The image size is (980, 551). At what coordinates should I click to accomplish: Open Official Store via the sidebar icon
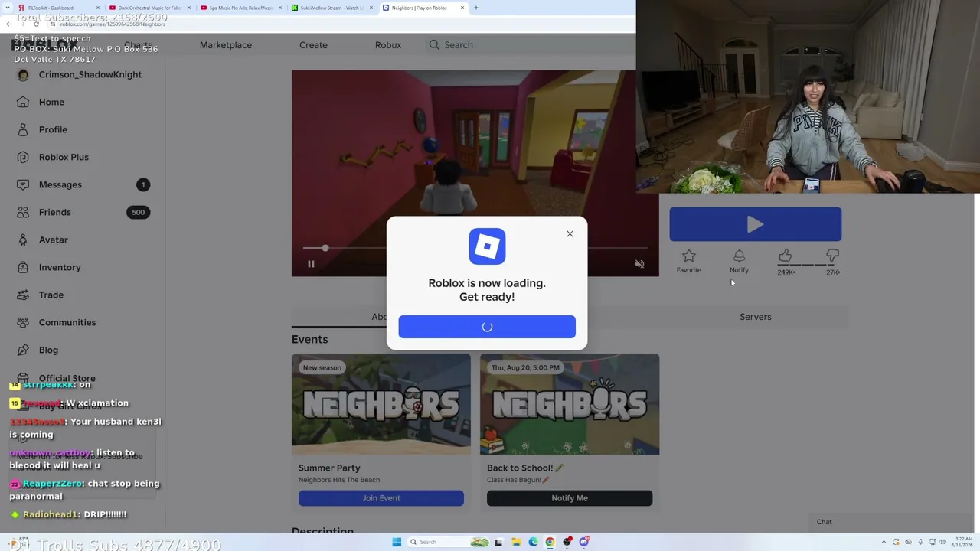click(23, 378)
